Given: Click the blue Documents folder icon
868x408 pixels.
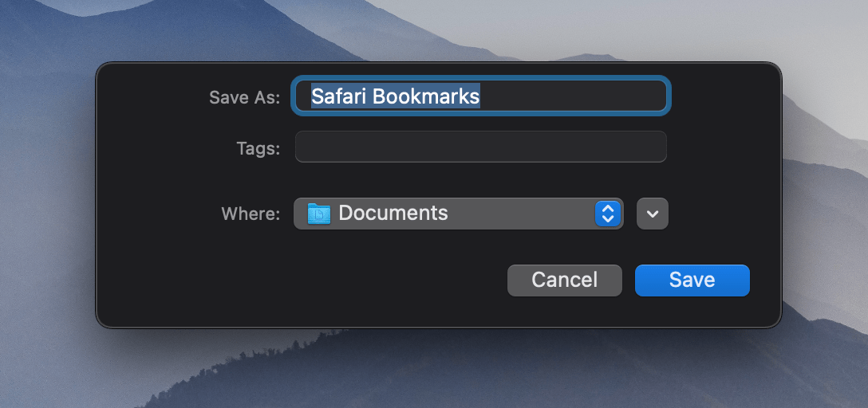Looking at the screenshot, I should pyautogui.click(x=319, y=214).
